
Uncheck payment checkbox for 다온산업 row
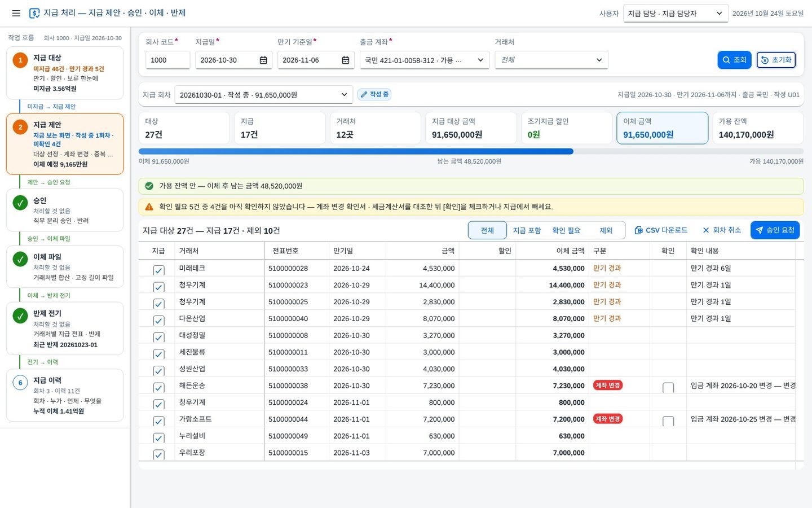158,321
